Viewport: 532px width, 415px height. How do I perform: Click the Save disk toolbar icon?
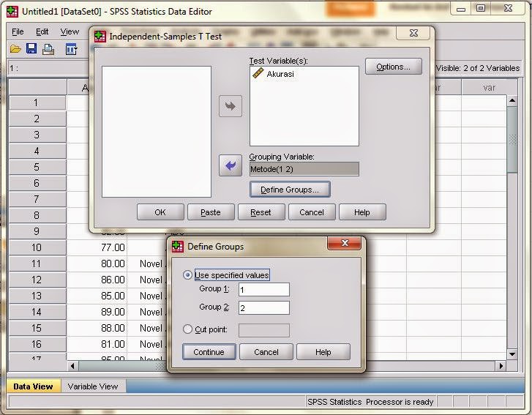[31, 49]
